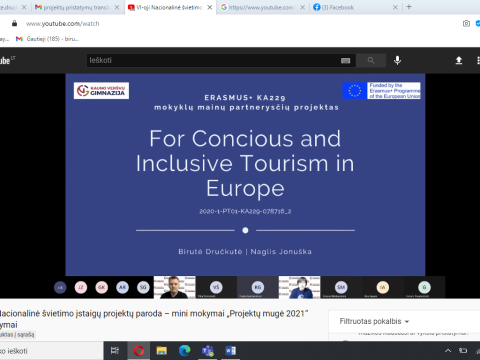Click the YouTube voice search microphone icon
Viewport: 480px width, 360px height.
(397, 60)
